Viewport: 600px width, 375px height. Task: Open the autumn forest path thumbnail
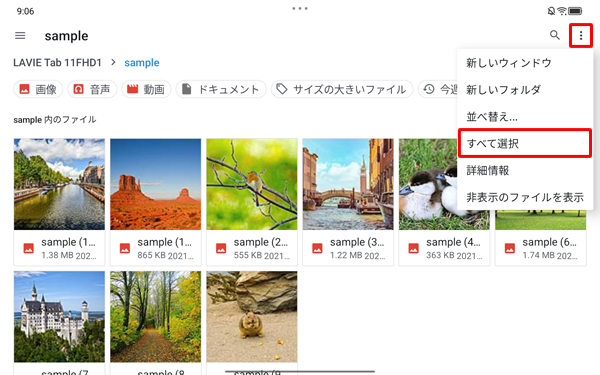(155, 316)
